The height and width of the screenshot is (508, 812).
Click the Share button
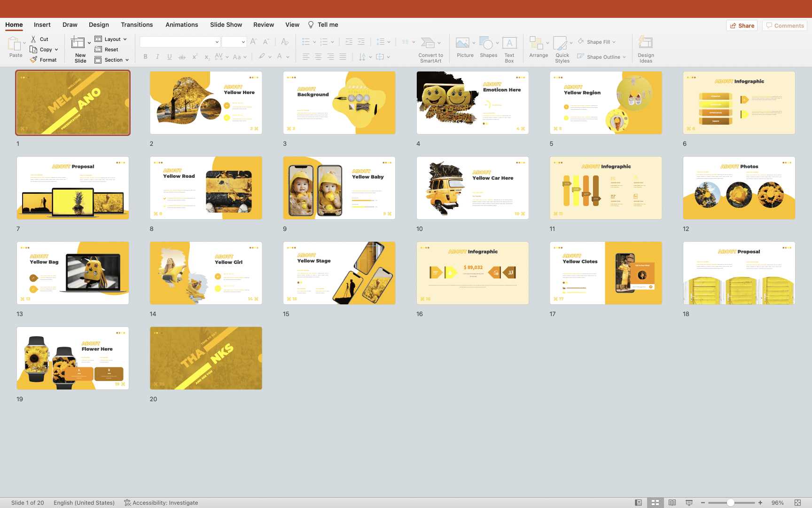click(x=742, y=25)
